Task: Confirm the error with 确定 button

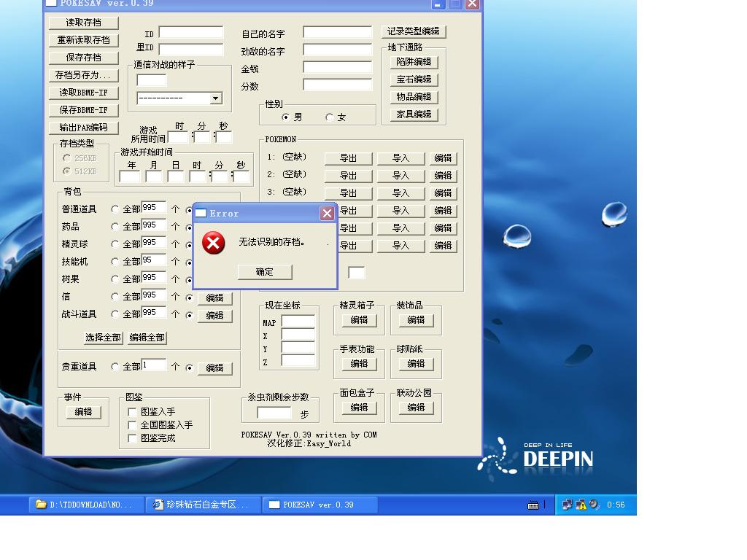Action: [265, 272]
